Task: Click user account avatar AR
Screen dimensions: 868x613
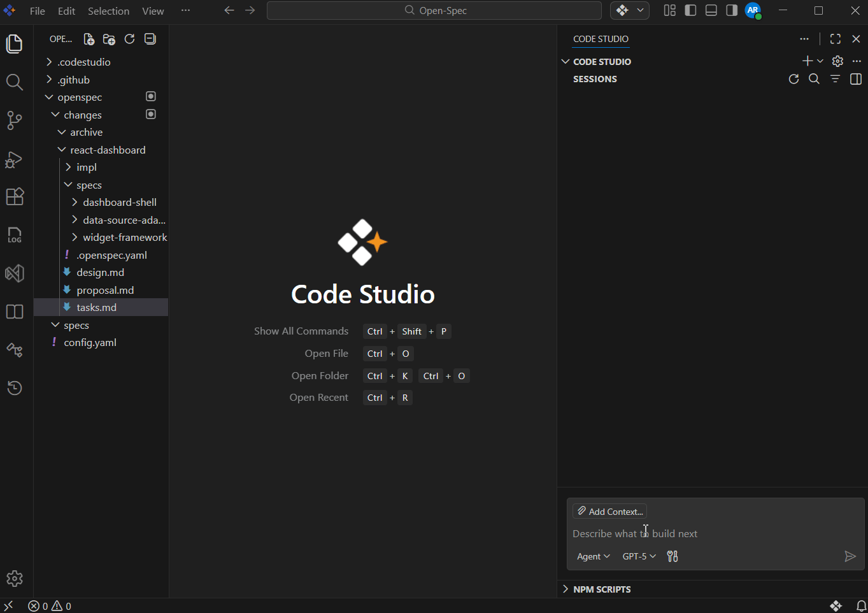Action: coord(753,10)
